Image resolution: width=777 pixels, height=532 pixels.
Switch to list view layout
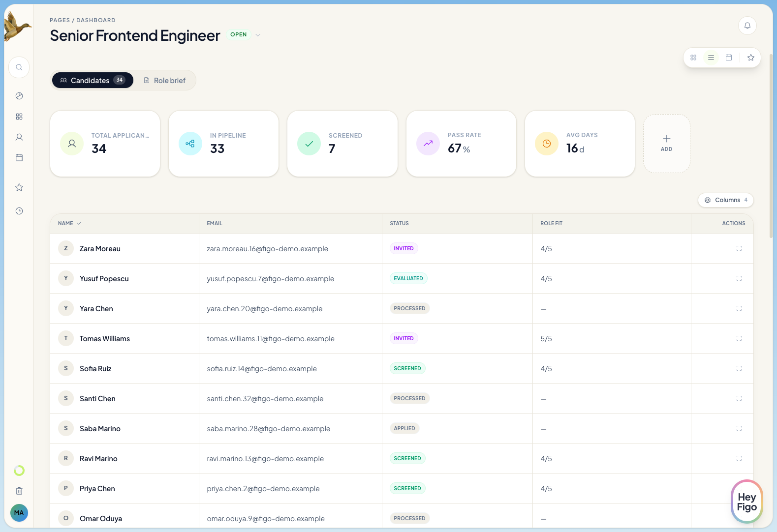click(711, 58)
